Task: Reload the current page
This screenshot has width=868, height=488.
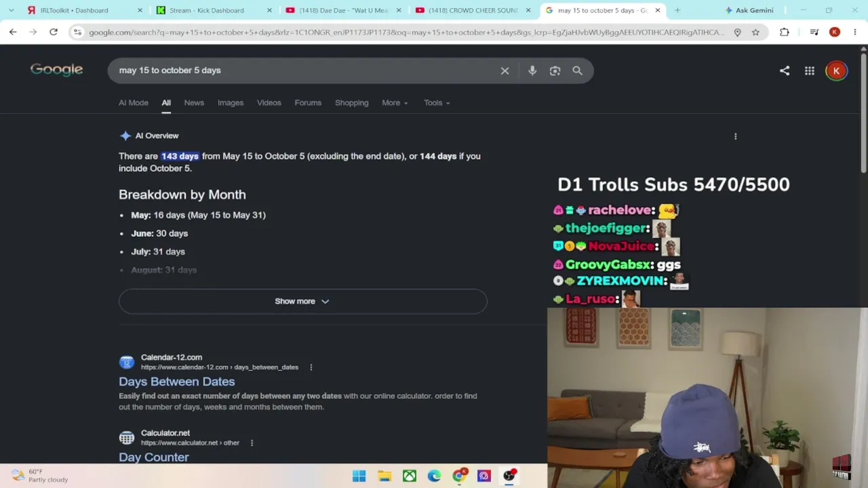Action: 54,32
